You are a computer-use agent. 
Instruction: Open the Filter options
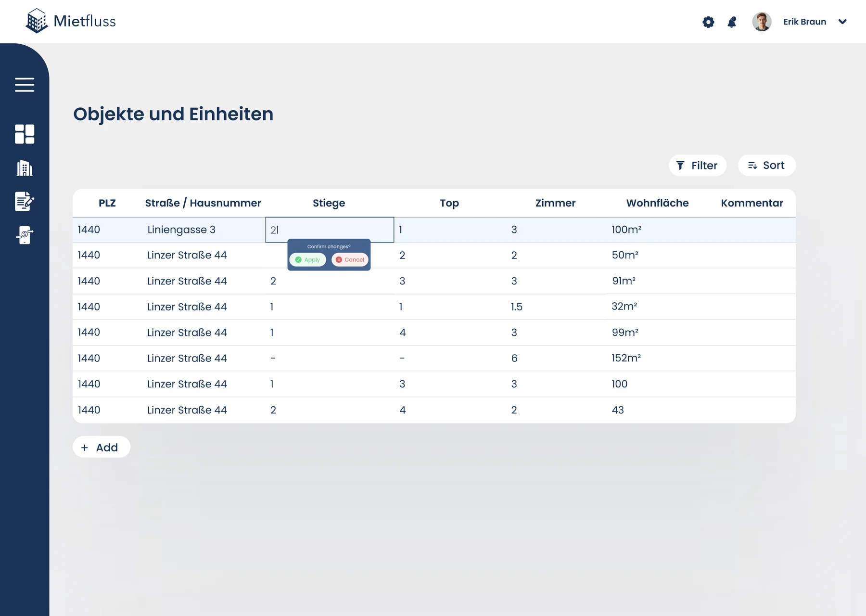pos(697,166)
